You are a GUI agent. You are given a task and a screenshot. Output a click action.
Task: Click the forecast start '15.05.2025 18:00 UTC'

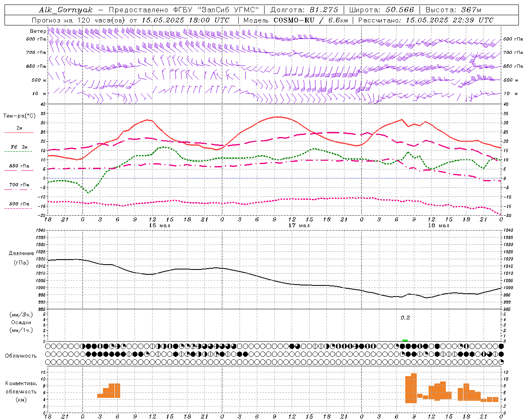pos(185,20)
